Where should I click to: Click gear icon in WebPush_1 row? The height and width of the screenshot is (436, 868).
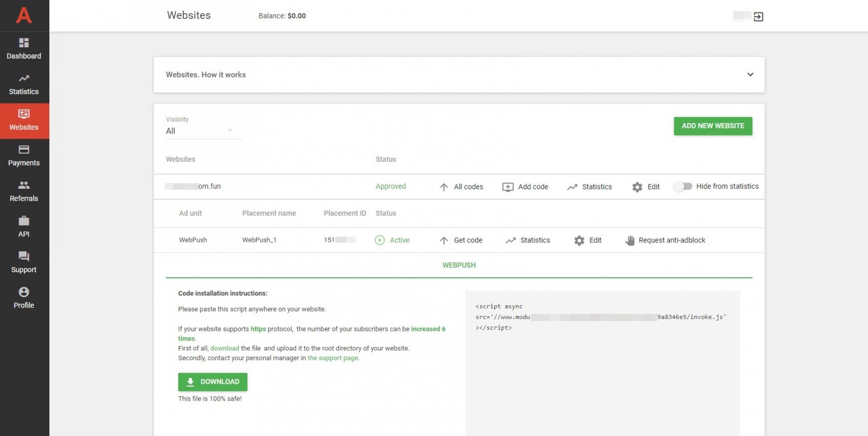pyautogui.click(x=579, y=240)
